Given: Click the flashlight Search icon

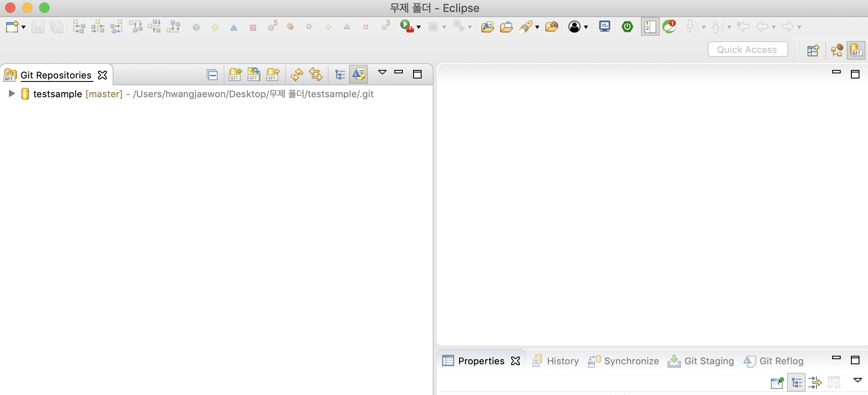Looking at the screenshot, I should point(526,27).
